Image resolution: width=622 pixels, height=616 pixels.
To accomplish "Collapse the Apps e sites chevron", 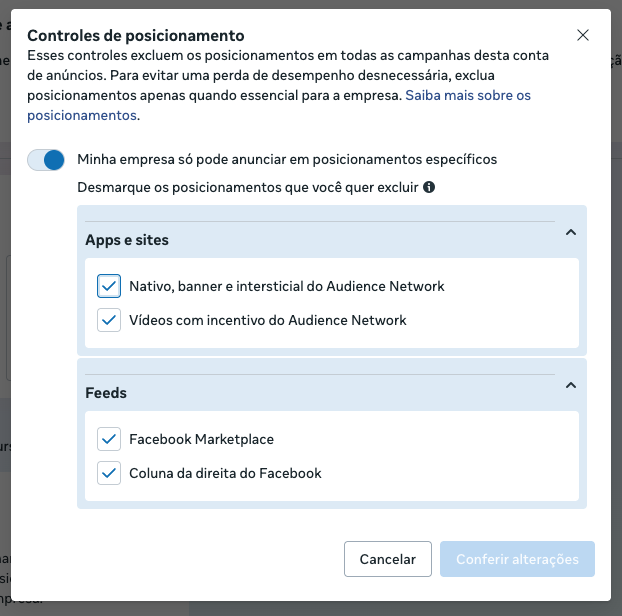I will pos(570,233).
